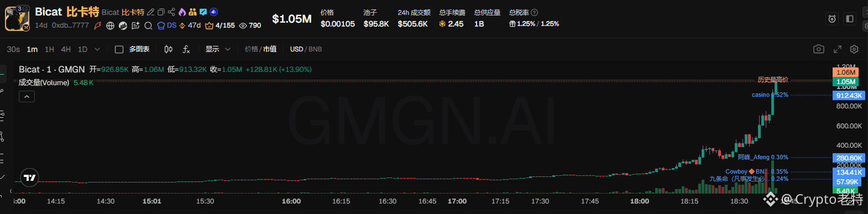This screenshot has height=214, width=868.
Task: Open the share icon next to token name
Action: [x=171, y=12]
